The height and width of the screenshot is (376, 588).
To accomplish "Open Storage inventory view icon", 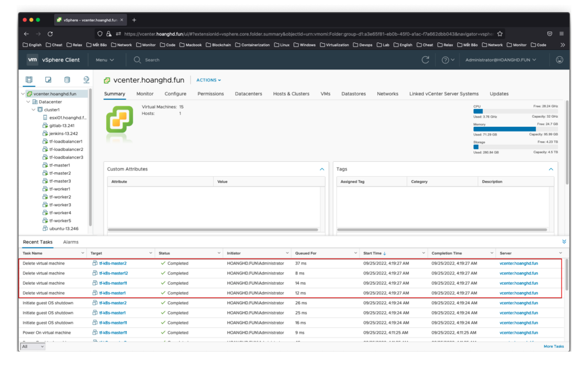I will 67,79.
